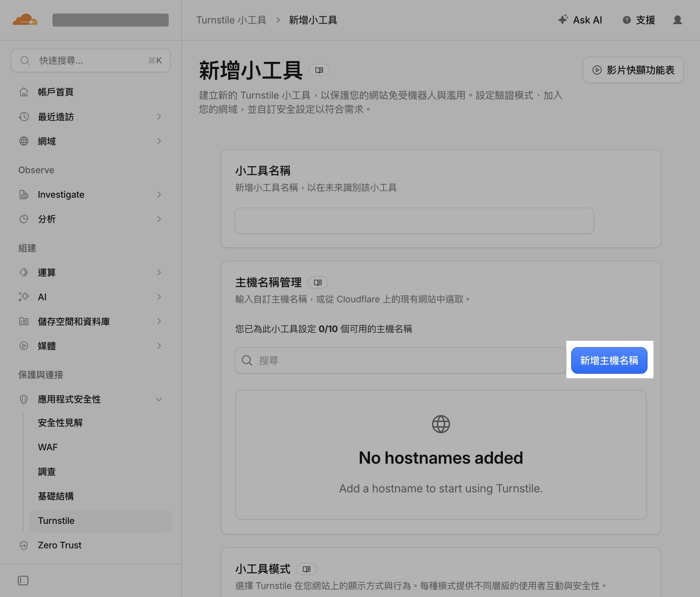This screenshot has height=597, width=700.
Task: Open docs icon beside 小工具模式
Action: [x=306, y=569]
